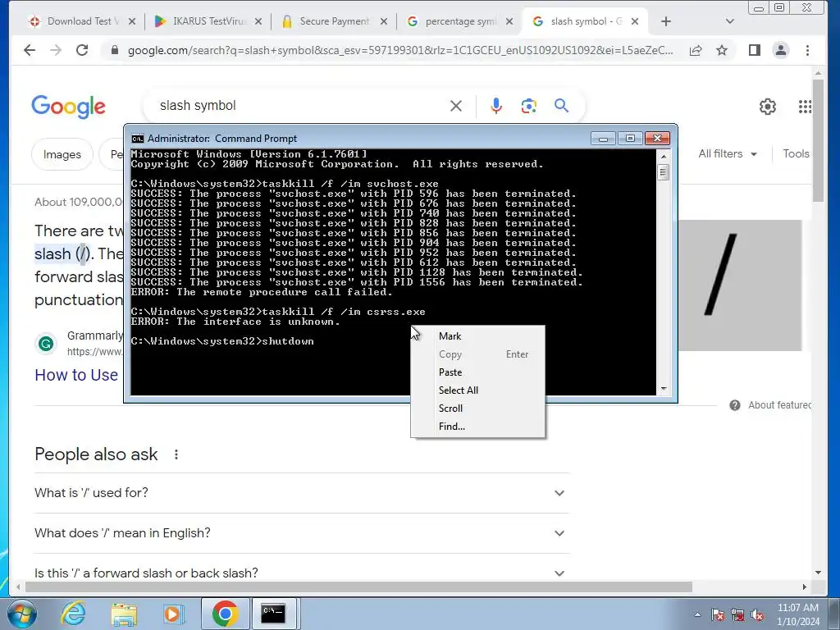Open Windows Media Player from taskbar

point(173,614)
